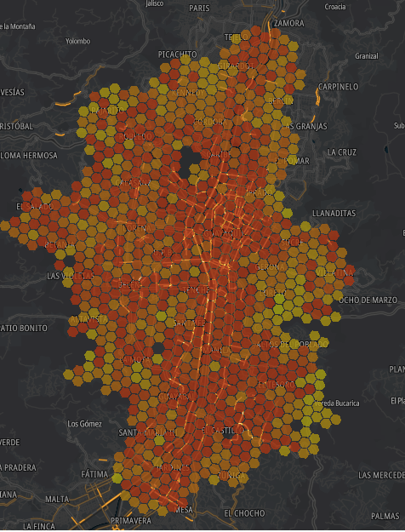Select the KENNEDY label
This screenshot has width=405, height=532.
coord(188,93)
